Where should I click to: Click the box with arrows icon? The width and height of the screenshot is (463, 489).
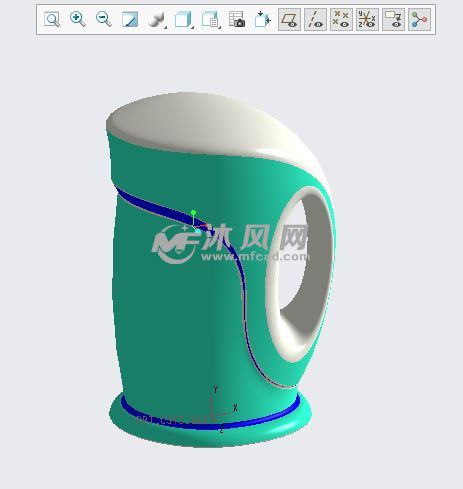[263, 19]
